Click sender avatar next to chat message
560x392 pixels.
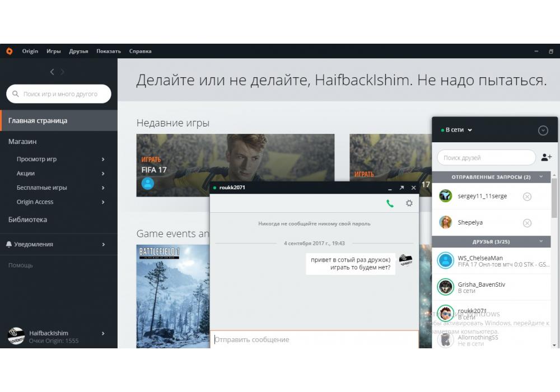pos(405,259)
